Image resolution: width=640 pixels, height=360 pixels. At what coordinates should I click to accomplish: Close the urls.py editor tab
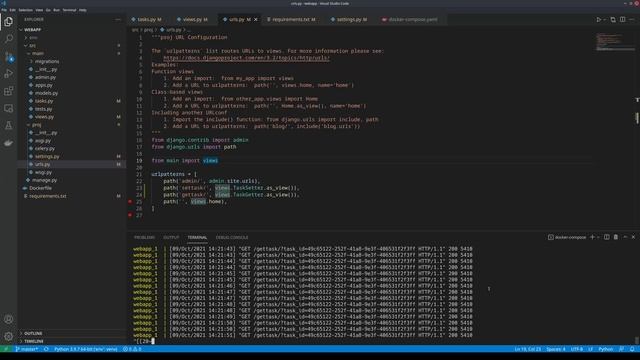tap(256, 19)
